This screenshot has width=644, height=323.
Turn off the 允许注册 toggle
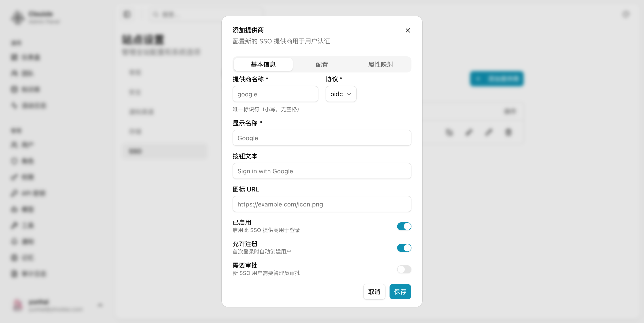pyautogui.click(x=404, y=248)
